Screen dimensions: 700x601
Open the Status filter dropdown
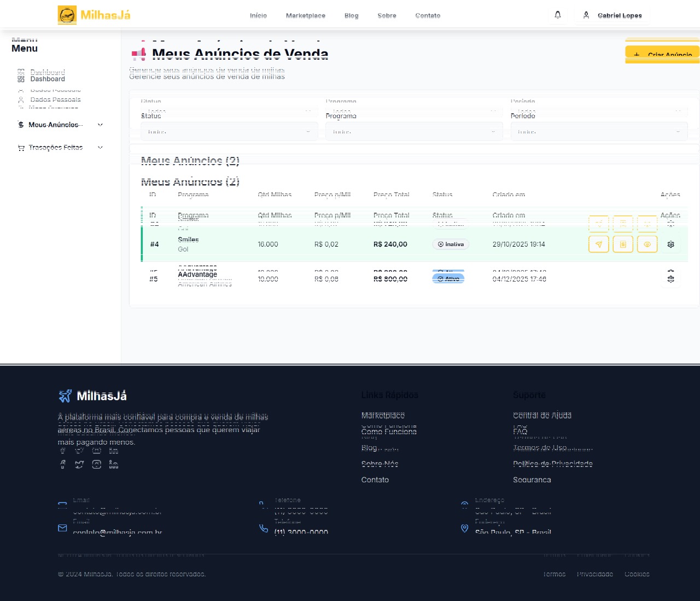point(229,132)
